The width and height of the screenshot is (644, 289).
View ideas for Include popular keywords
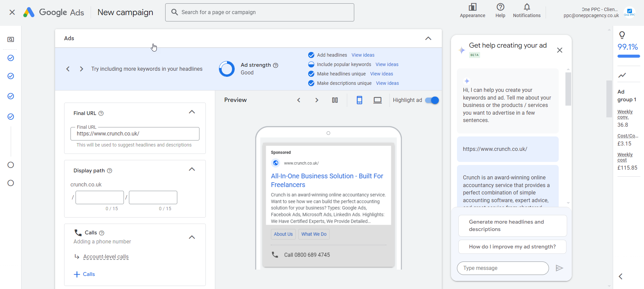point(387,64)
